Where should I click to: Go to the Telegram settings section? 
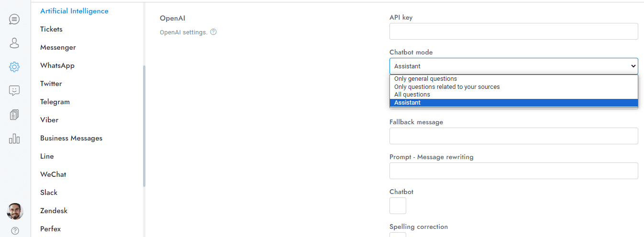(55, 102)
